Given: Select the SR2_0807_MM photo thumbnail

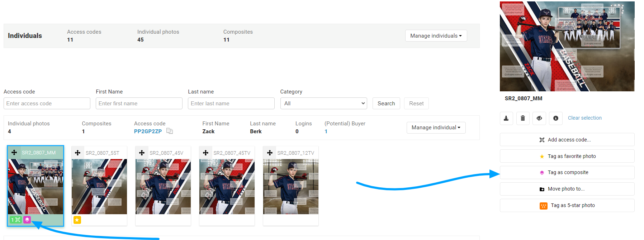Looking at the screenshot, I should coord(35,187).
